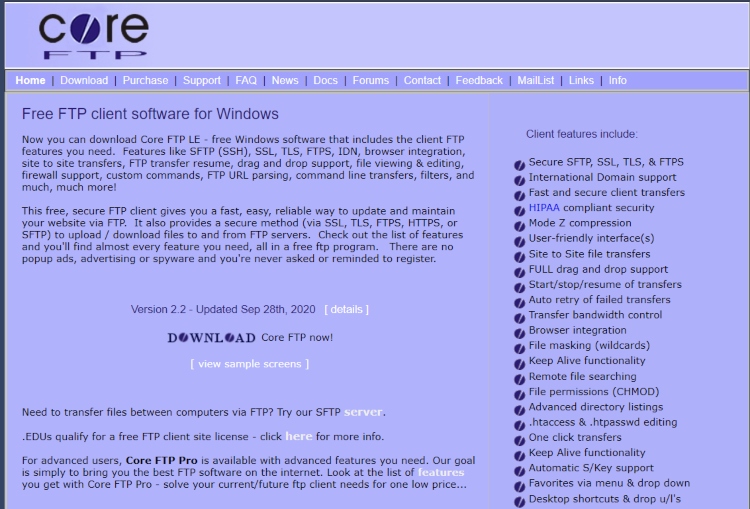Screen dimensions: 750x509
Task: Click the 'Remote file searching' feature text
Action: [583, 376]
